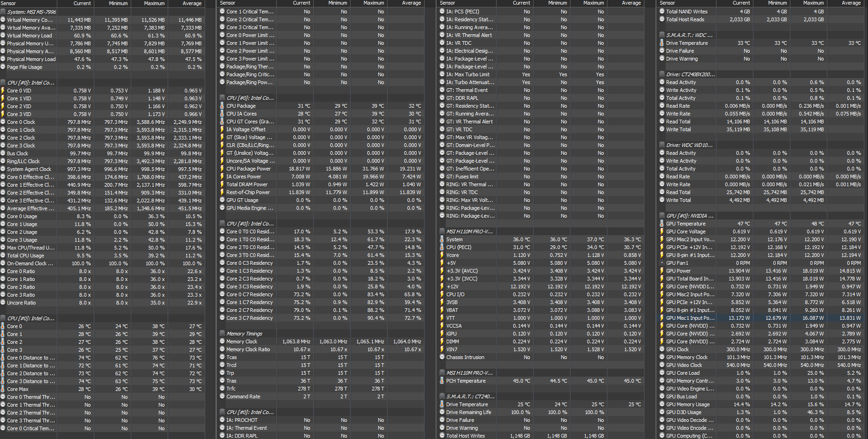Select the GPU Power row

coord(762,271)
